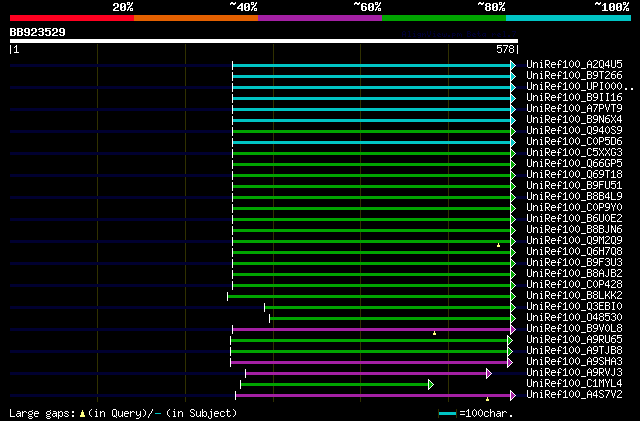Select the UniRef100_A9RVJ3 label
This screenshot has height=421, width=640.
pos(574,373)
